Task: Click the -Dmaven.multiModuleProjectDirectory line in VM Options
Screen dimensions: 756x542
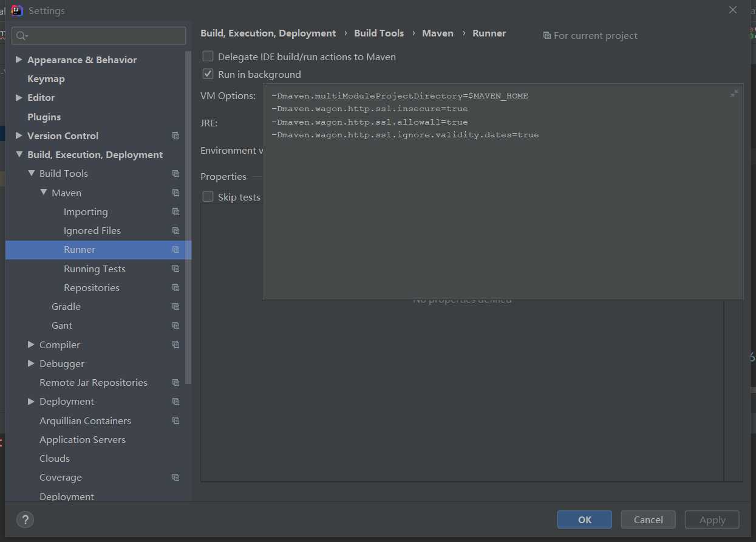Action: tap(400, 96)
